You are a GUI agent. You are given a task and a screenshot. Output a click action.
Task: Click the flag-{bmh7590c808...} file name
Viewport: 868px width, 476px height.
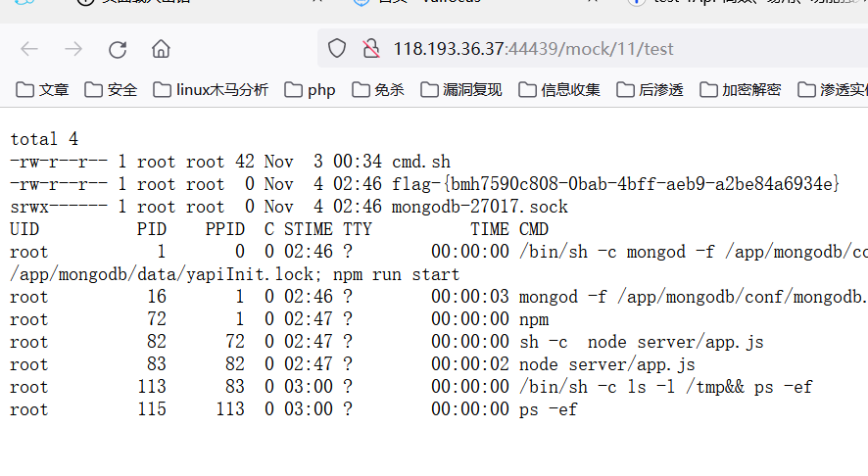click(x=615, y=184)
